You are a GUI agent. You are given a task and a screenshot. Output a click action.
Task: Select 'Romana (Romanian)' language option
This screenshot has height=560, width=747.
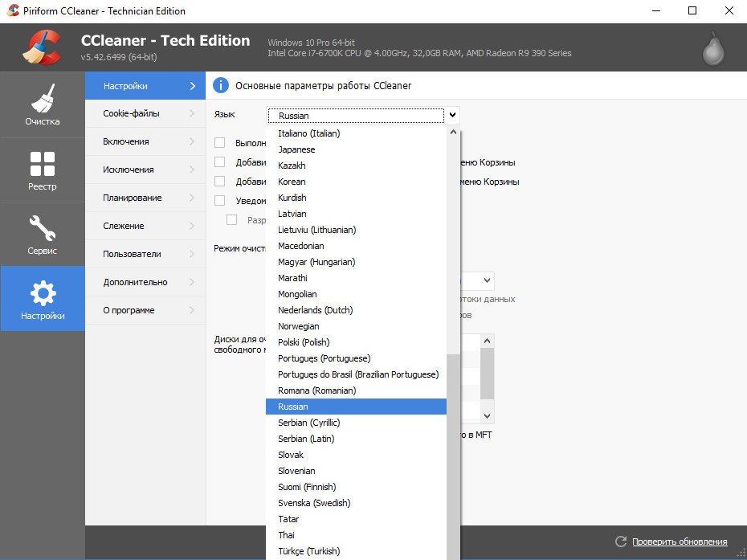tap(357, 390)
